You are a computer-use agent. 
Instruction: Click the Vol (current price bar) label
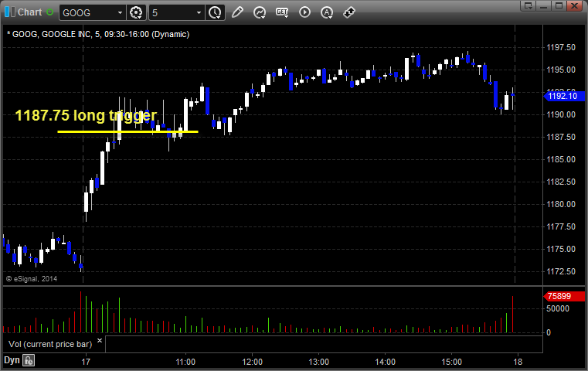coord(50,344)
